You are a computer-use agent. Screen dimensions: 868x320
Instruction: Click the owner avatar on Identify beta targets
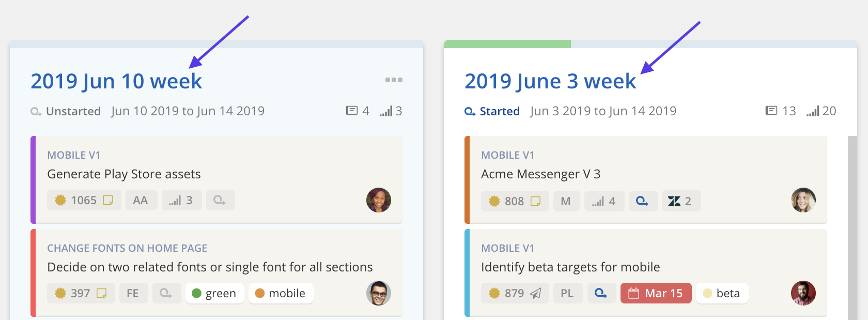(x=803, y=293)
